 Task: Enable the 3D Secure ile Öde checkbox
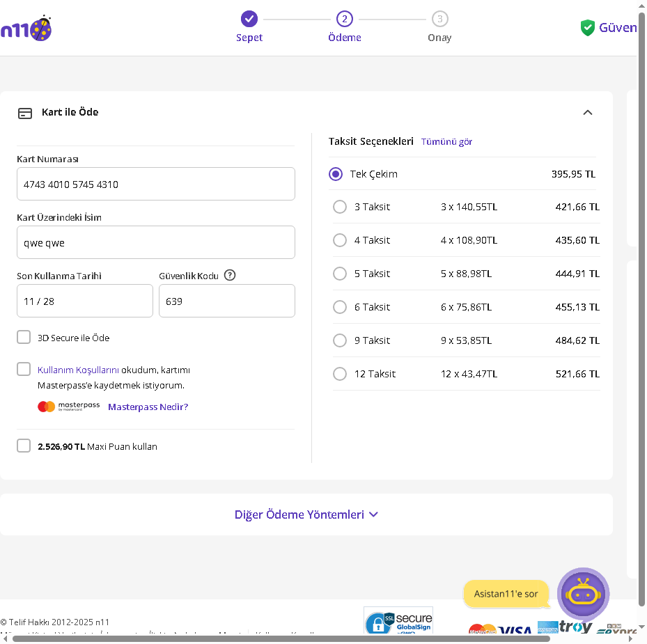pos(24,338)
